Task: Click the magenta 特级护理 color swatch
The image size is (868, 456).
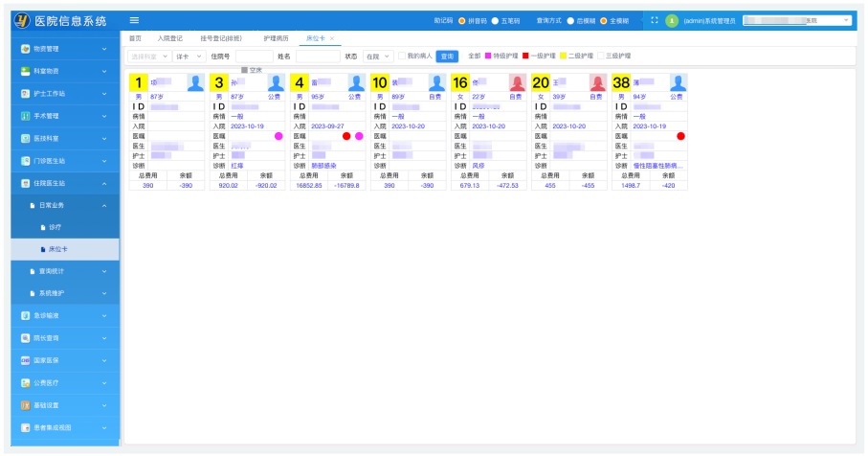Action: coord(488,56)
